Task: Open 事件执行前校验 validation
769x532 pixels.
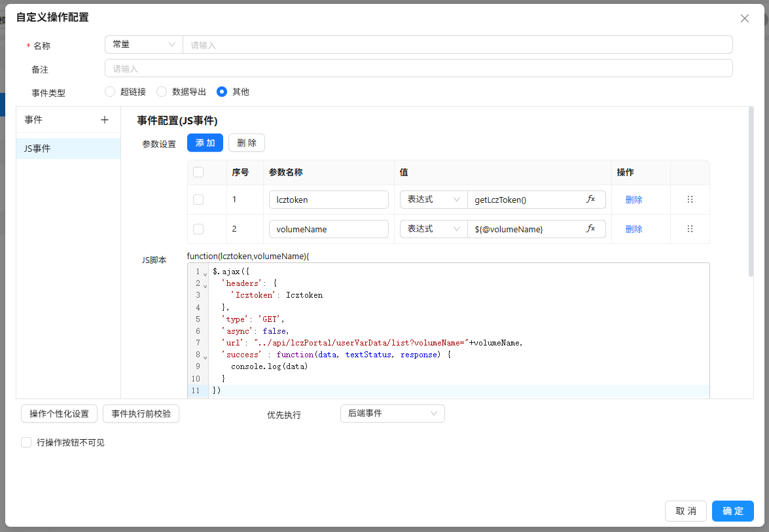Action: pyautogui.click(x=141, y=414)
